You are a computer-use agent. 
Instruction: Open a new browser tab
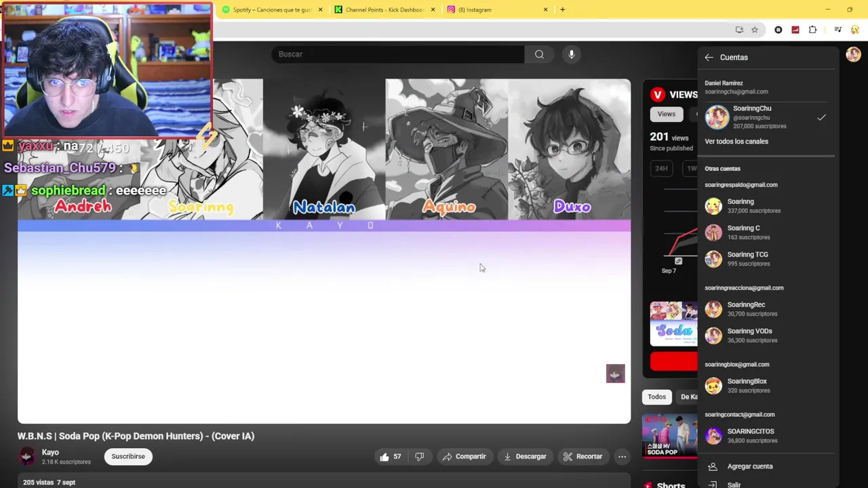click(562, 9)
